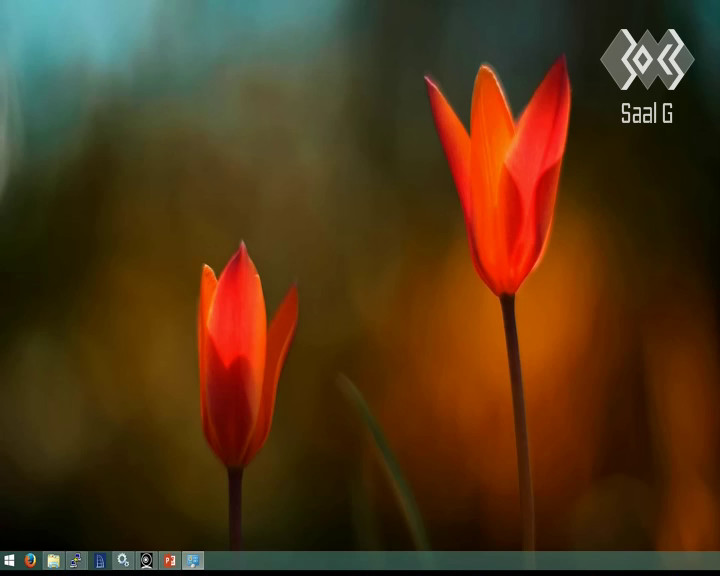The height and width of the screenshot is (576, 720).
Task: Open the webcam recorder taskbar app
Action: tap(146, 560)
